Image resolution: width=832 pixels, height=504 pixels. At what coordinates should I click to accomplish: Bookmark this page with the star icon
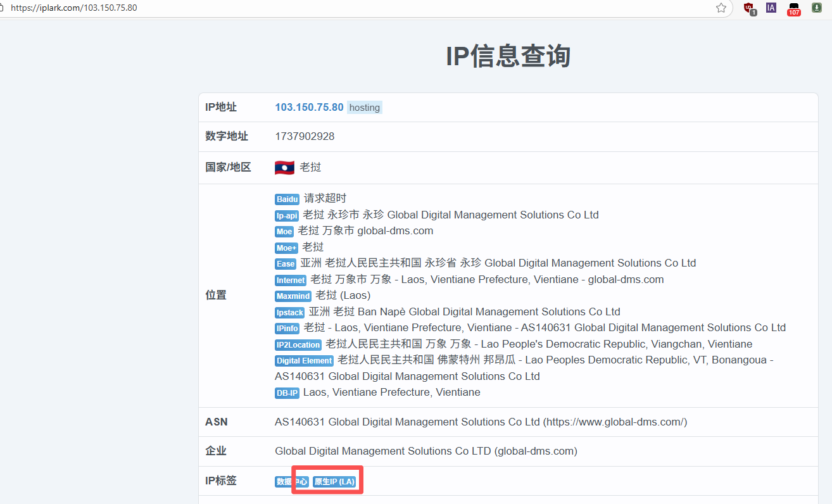(x=721, y=8)
